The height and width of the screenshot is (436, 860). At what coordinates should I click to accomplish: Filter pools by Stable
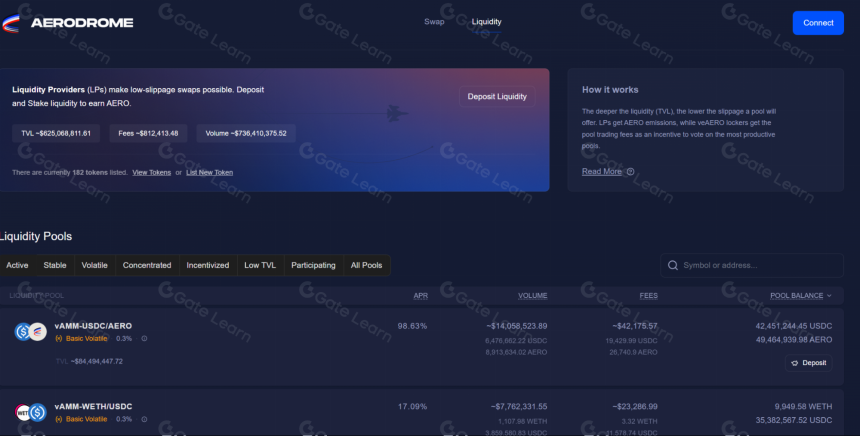tap(55, 265)
